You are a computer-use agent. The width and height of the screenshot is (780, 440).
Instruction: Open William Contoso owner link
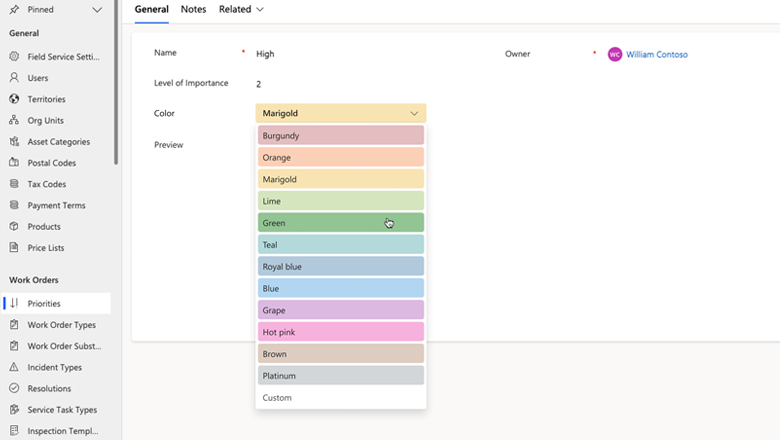pyautogui.click(x=657, y=54)
